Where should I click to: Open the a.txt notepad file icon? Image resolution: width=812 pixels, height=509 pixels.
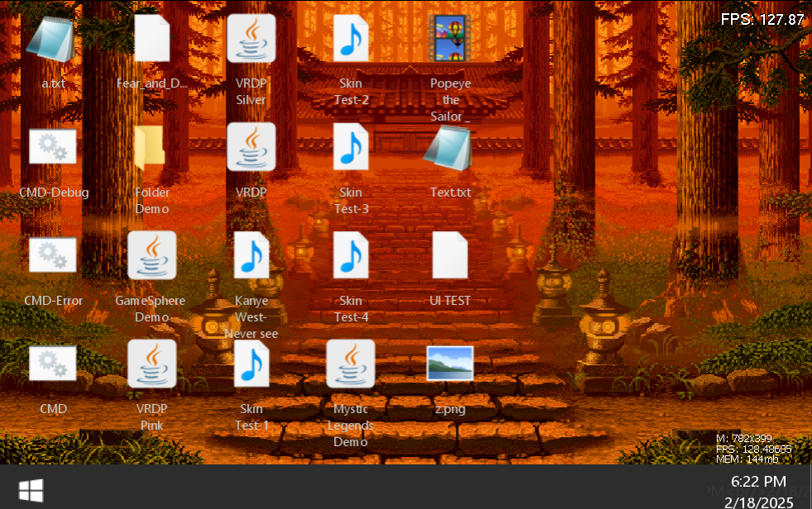click(x=53, y=39)
